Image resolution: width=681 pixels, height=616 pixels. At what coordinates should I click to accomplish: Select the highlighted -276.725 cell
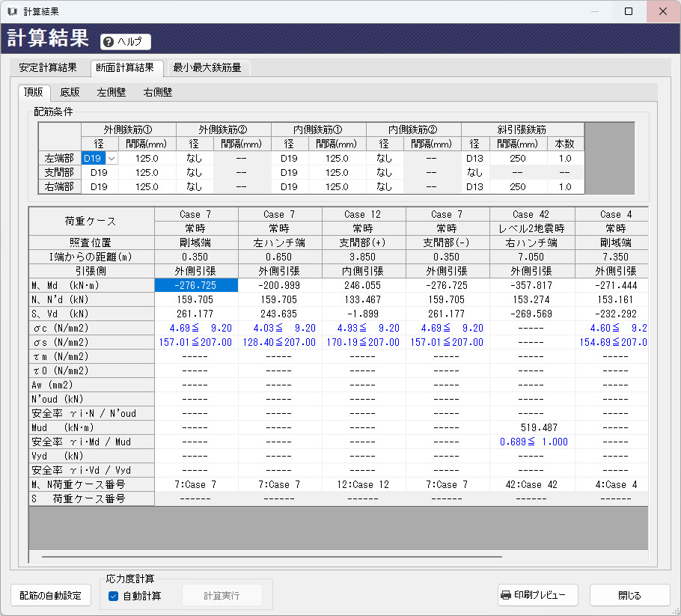(x=196, y=285)
